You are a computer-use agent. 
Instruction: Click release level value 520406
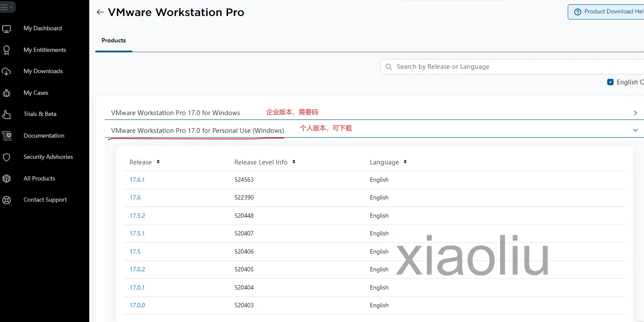[x=244, y=252]
